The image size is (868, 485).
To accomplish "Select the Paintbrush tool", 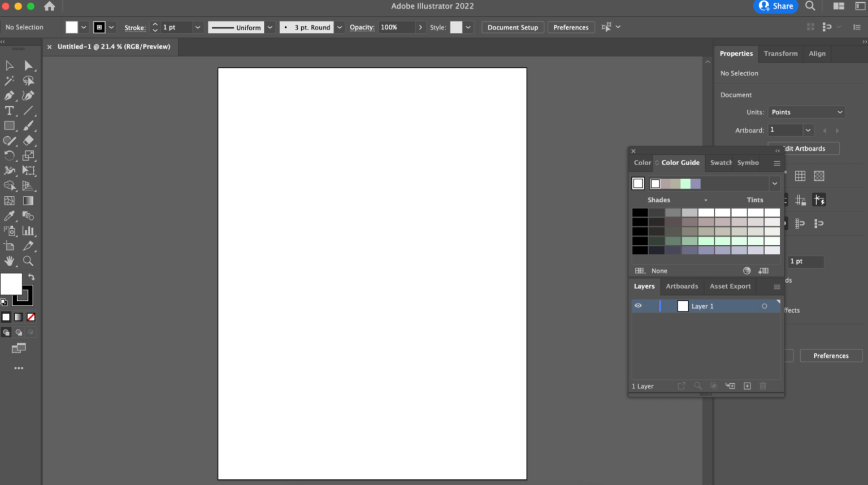I will pyautogui.click(x=28, y=125).
